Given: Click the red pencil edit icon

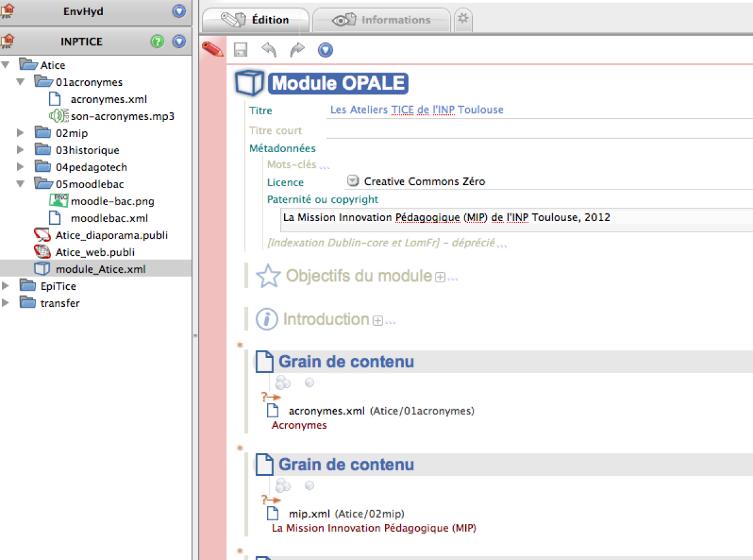Looking at the screenshot, I should click(x=213, y=49).
